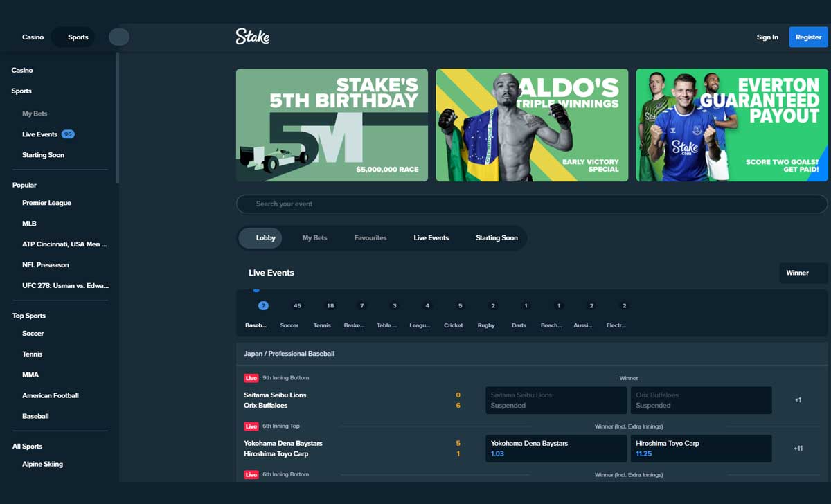Select the Sports mode pill
Viewport: 831px width, 504px height.
[78, 37]
